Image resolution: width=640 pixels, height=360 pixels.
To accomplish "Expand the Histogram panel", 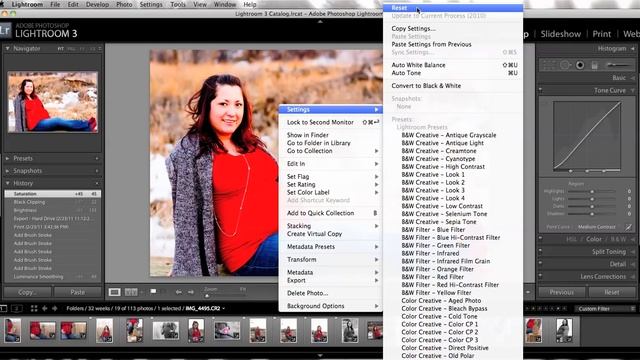I will 633,49.
